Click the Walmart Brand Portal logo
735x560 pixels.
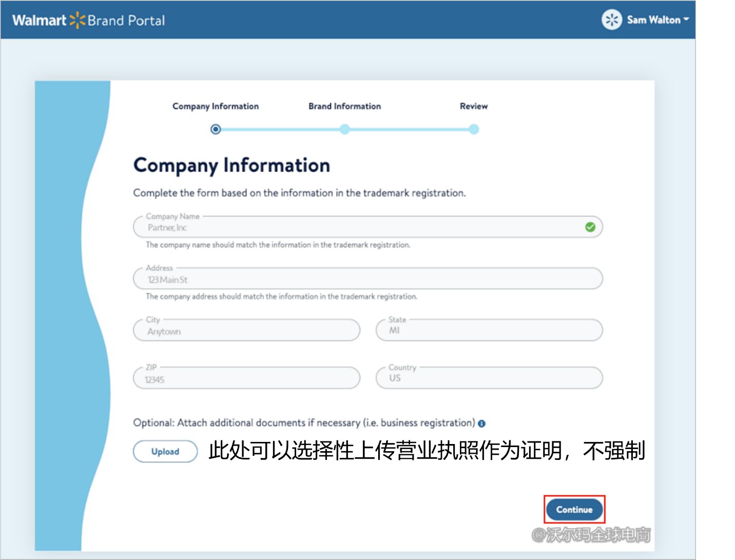[89, 21]
